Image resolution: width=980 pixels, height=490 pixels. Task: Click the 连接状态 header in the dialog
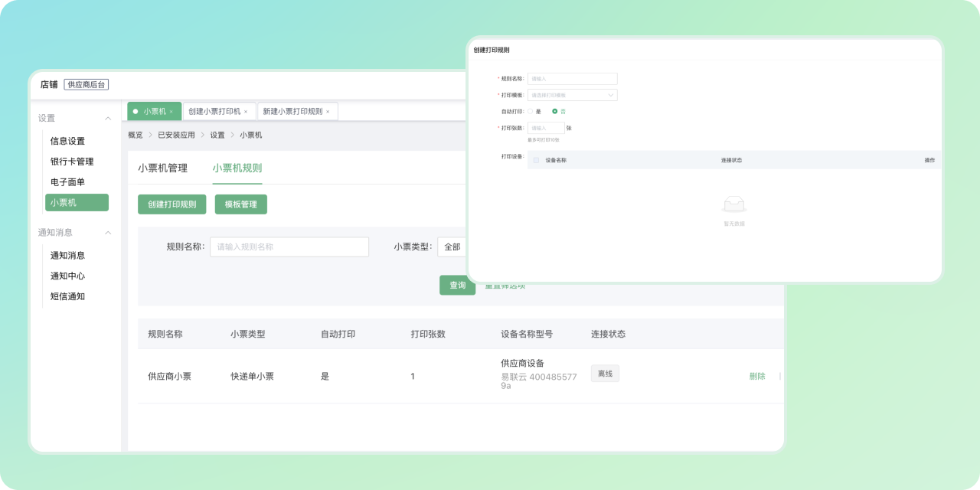731,161
